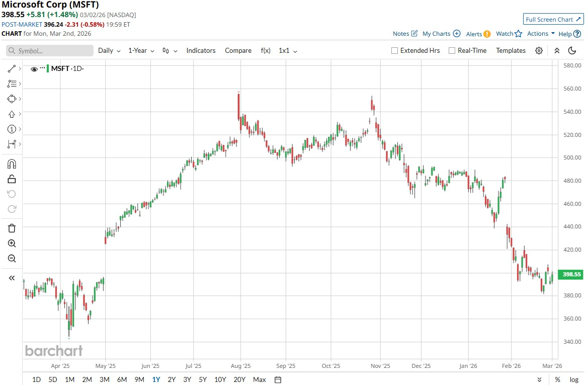Select the 3Y range tab
588x385 pixels.
click(187, 380)
